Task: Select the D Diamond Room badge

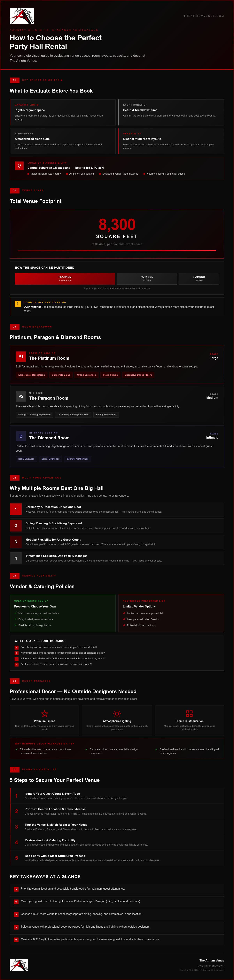Action: click(21, 436)
